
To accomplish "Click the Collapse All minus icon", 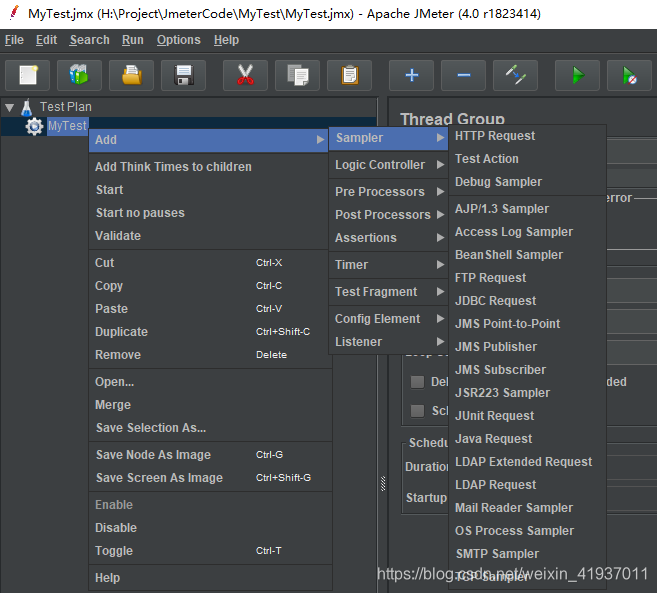I will pyautogui.click(x=463, y=75).
